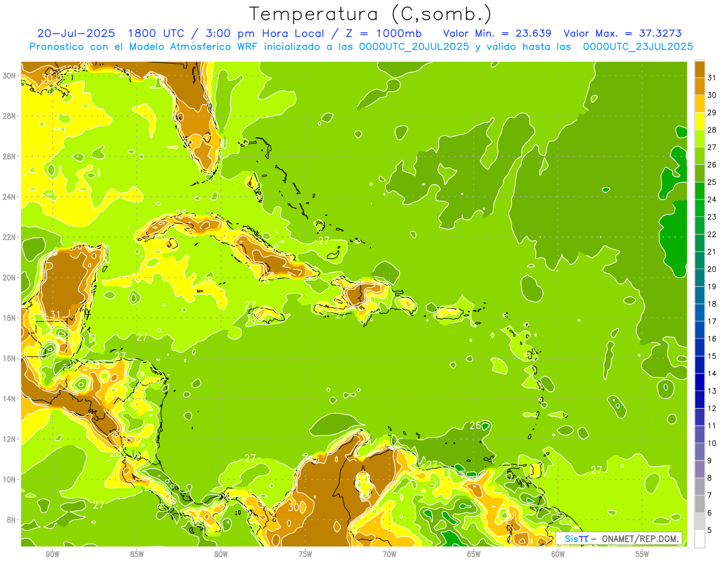Click the "Z = 1000mb" level text
The width and height of the screenshot is (728, 562).
383,33
